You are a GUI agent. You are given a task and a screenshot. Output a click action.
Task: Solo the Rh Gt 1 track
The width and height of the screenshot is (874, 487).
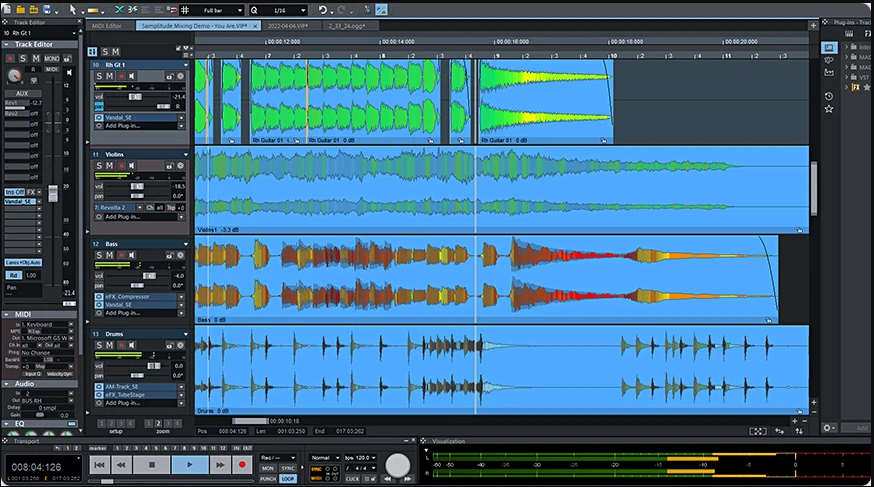pos(99,76)
